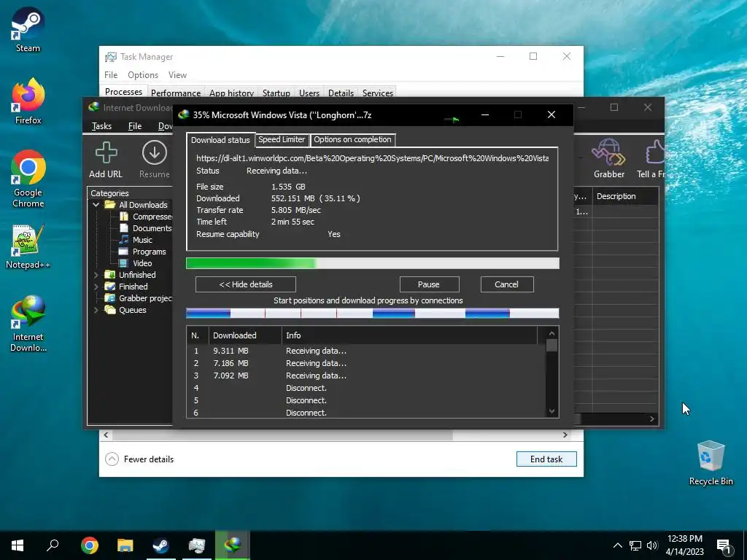
Task: Select the Video category
Action: point(136,262)
